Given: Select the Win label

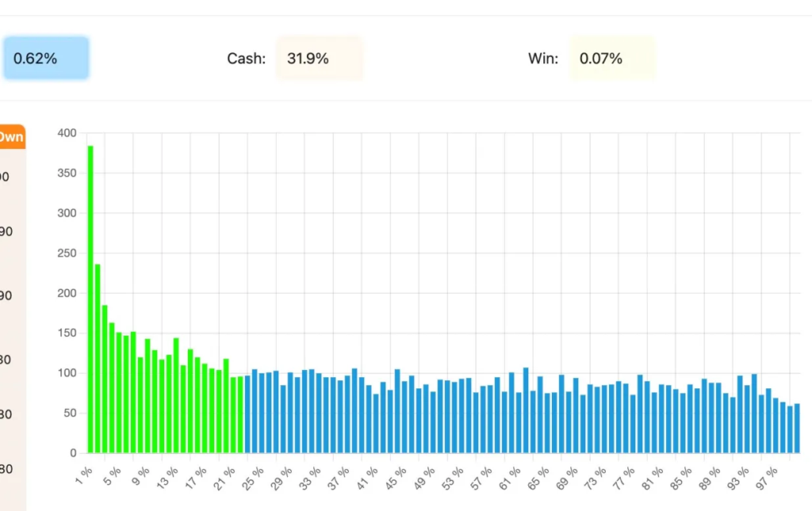Looking at the screenshot, I should pos(543,59).
